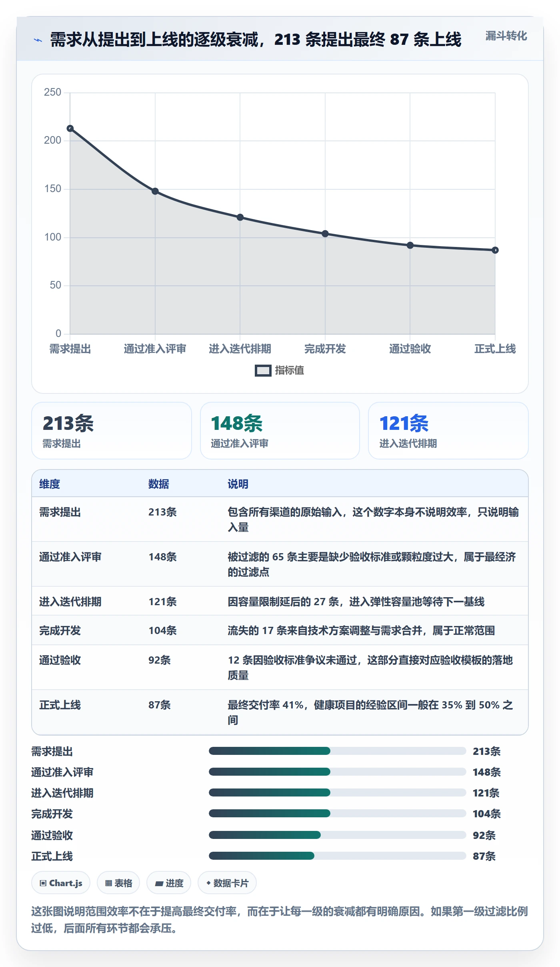Click the lightning icon beside the title

point(38,40)
